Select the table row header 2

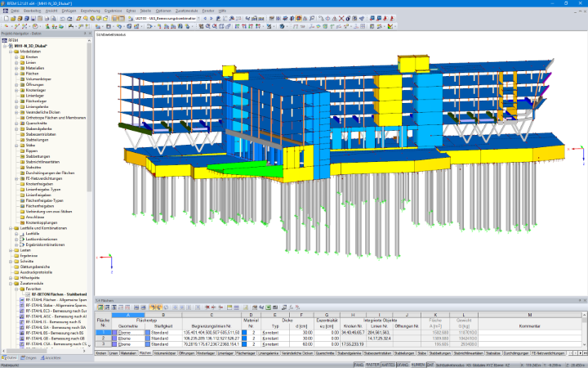[x=103, y=339]
